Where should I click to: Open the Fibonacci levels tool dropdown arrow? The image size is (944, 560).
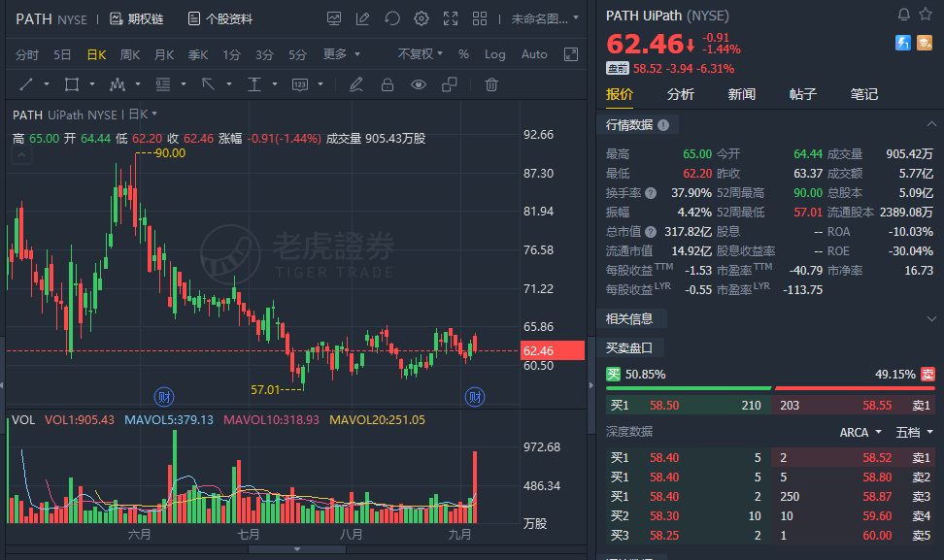pos(184,84)
